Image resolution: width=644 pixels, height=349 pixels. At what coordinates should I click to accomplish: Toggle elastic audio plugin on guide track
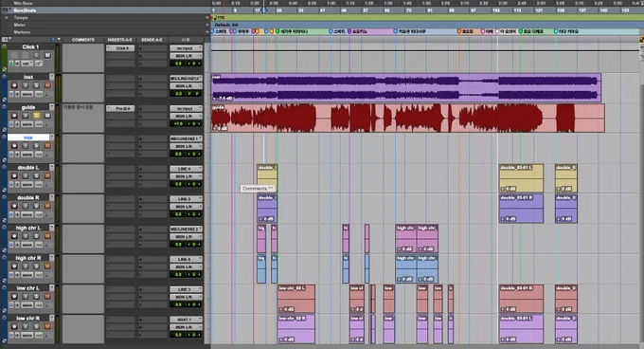pyautogui.click(x=46, y=124)
